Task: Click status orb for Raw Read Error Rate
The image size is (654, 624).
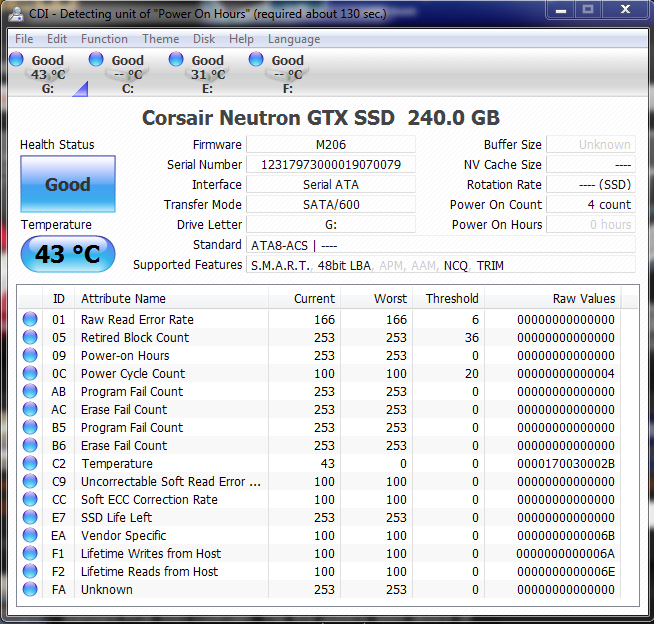Action: (31, 320)
